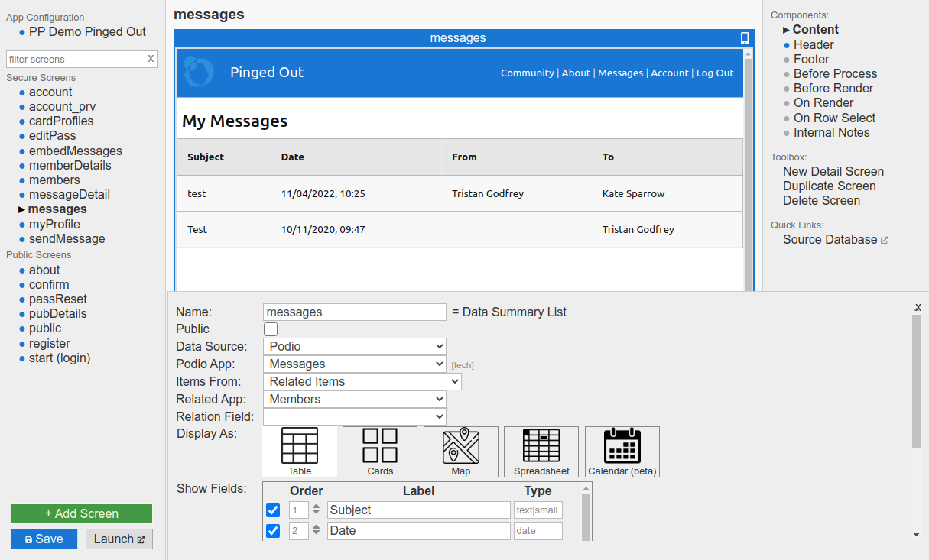Click the green Add Screen button
Viewport: 929px width, 560px height.
(82, 514)
